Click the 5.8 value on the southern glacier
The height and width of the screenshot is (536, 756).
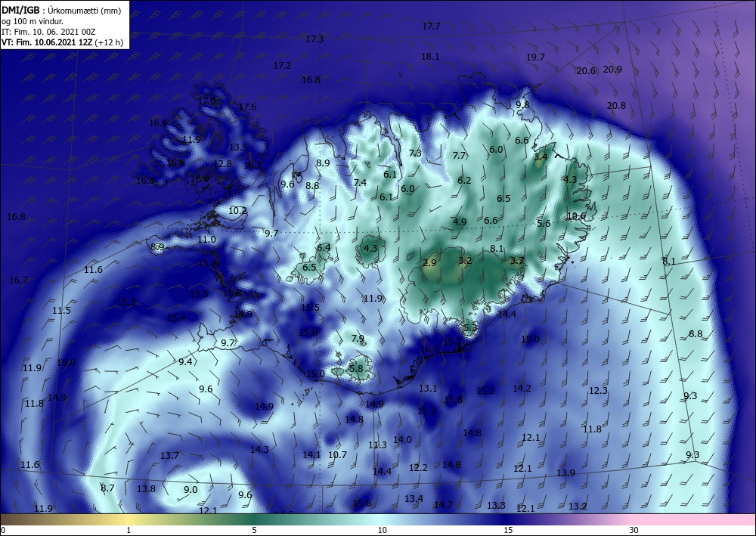tap(356, 368)
